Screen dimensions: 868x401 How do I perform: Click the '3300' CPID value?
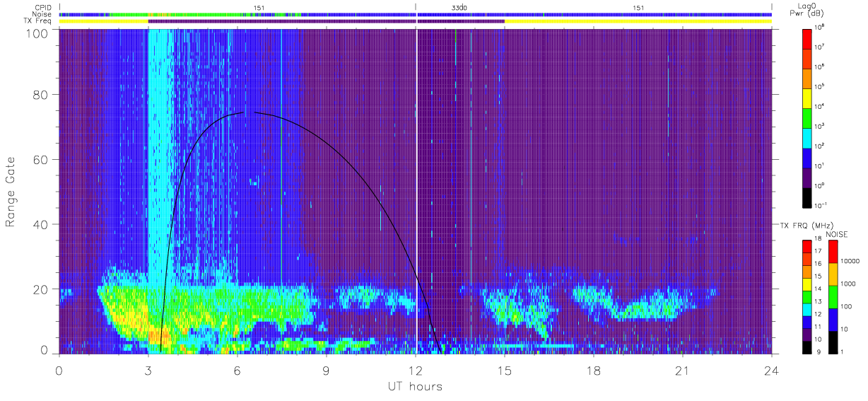459,8
